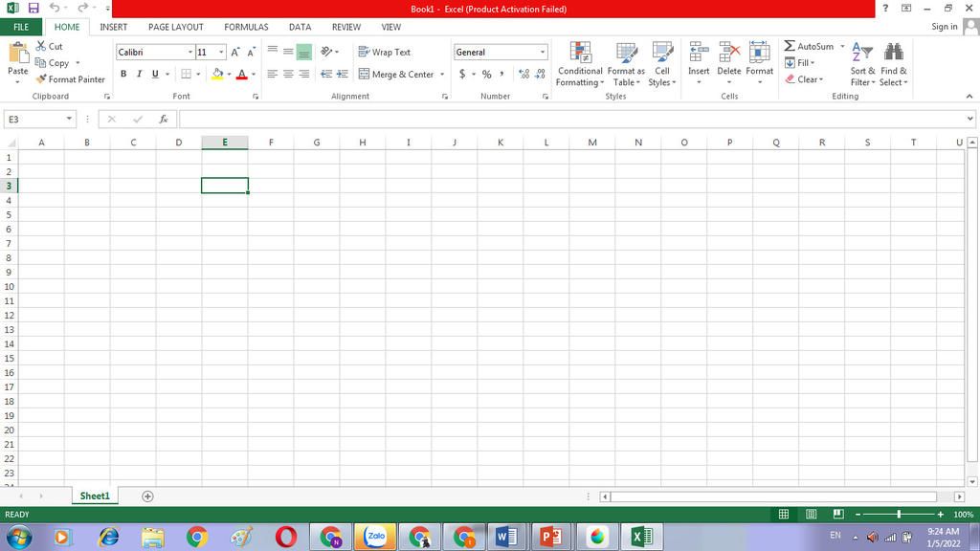Toggle Bold formatting
Image resolution: width=980 pixels, height=551 pixels.
pos(123,75)
